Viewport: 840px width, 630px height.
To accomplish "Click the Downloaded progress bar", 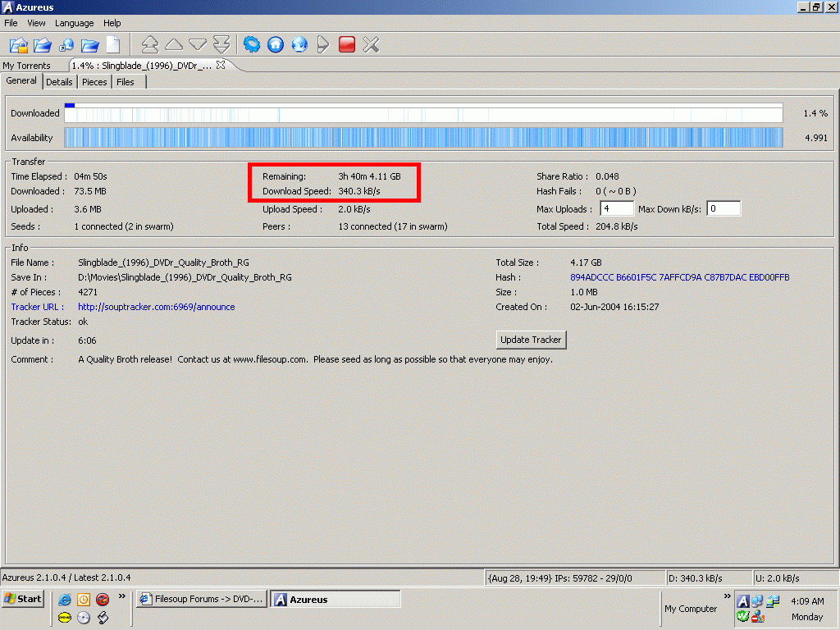I will pos(424,113).
